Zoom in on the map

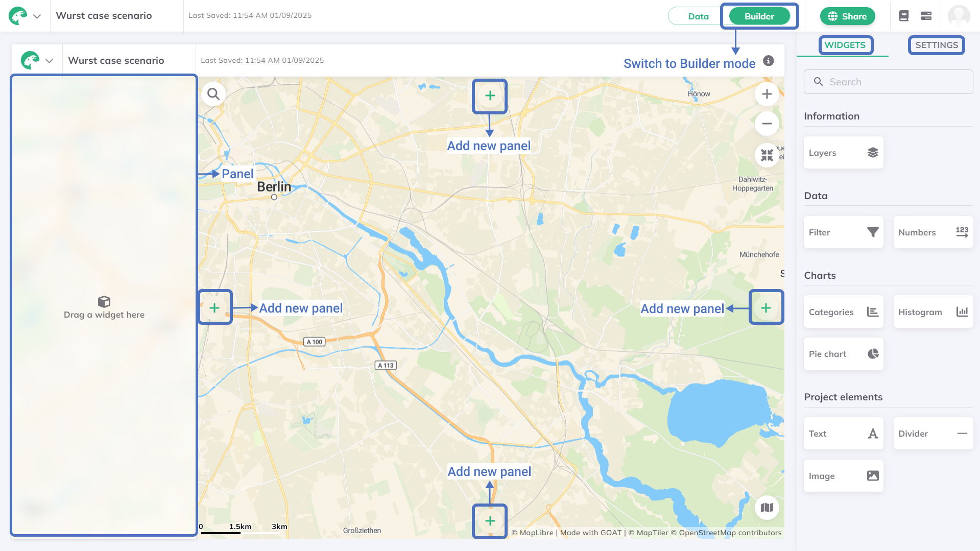click(x=767, y=94)
